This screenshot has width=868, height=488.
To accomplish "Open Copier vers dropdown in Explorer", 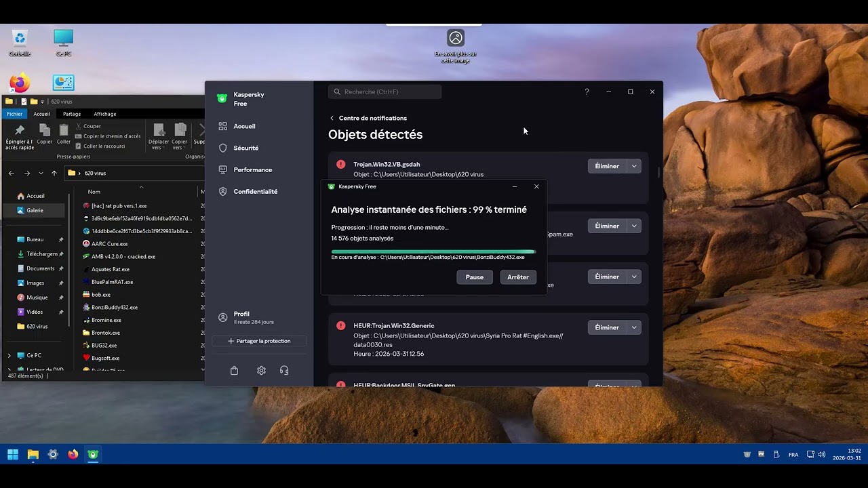I will [x=180, y=137].
